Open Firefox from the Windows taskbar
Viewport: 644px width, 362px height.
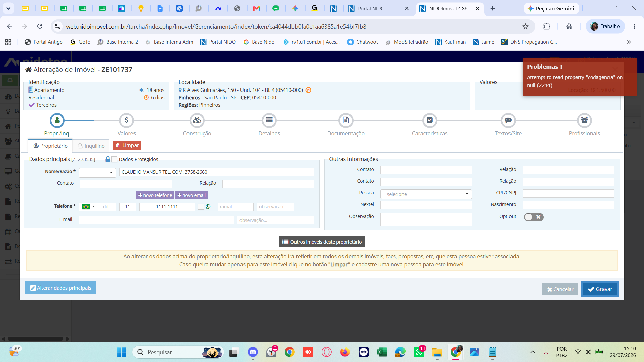click(345, 352)
